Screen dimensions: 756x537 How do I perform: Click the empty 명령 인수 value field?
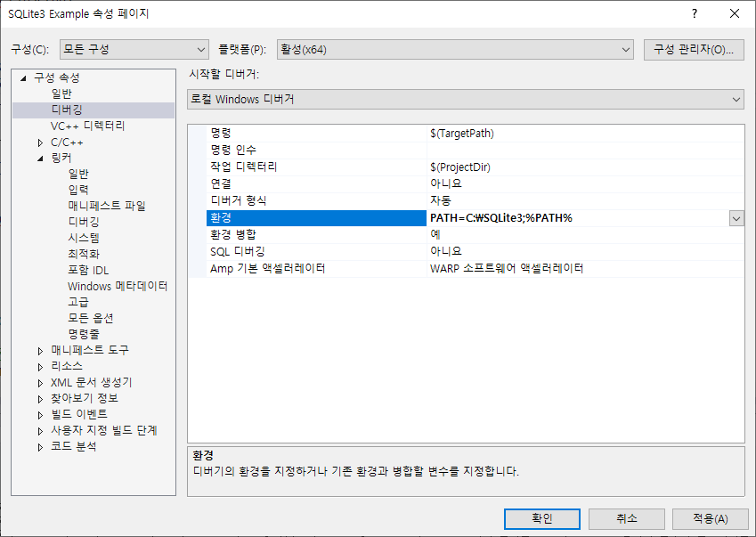585,150
